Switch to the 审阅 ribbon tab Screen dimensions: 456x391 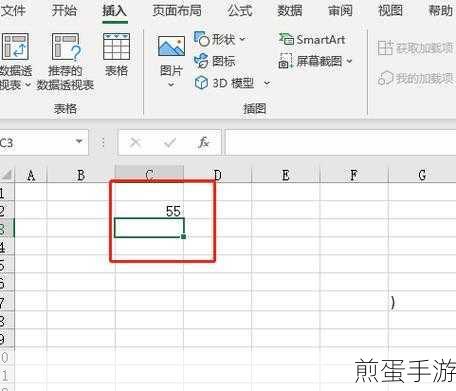click(340, 11)
